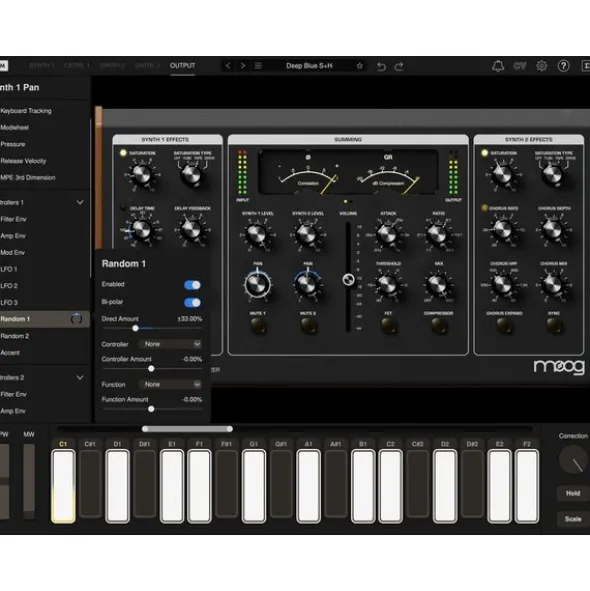Toggle the Mute 2 button
This screenshot has height=591, width=590.
coord(308,326)
